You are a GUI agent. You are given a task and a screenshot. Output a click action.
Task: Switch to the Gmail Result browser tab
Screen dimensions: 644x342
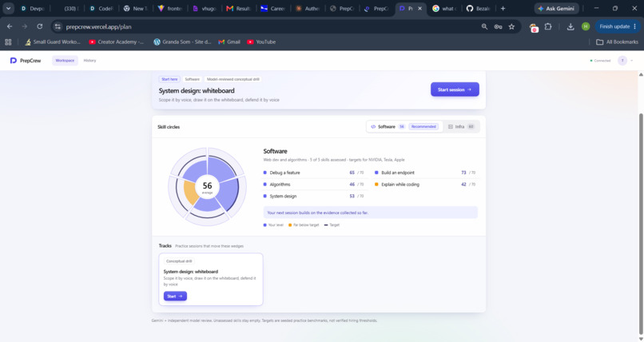pyautogui.click(x=239, y=8)
